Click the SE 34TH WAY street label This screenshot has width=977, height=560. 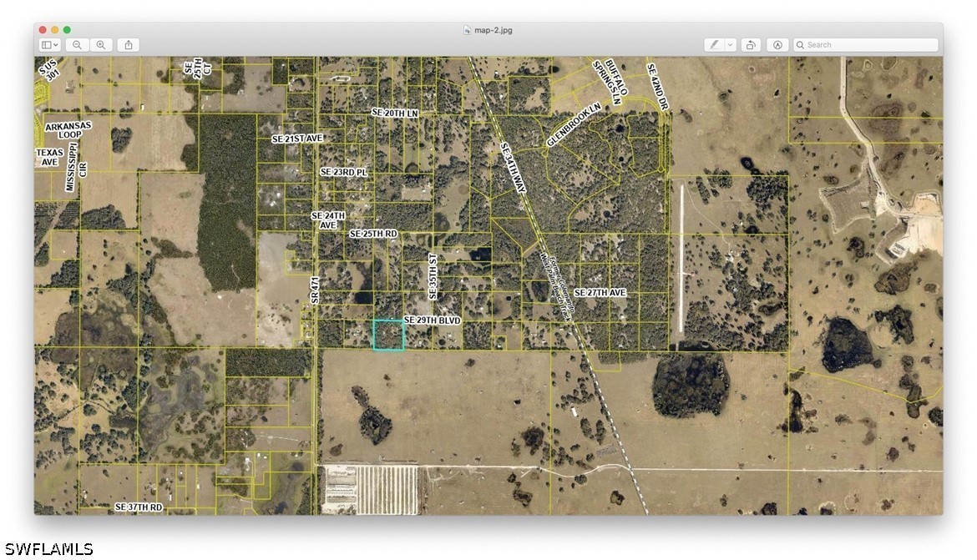[513, 169]
